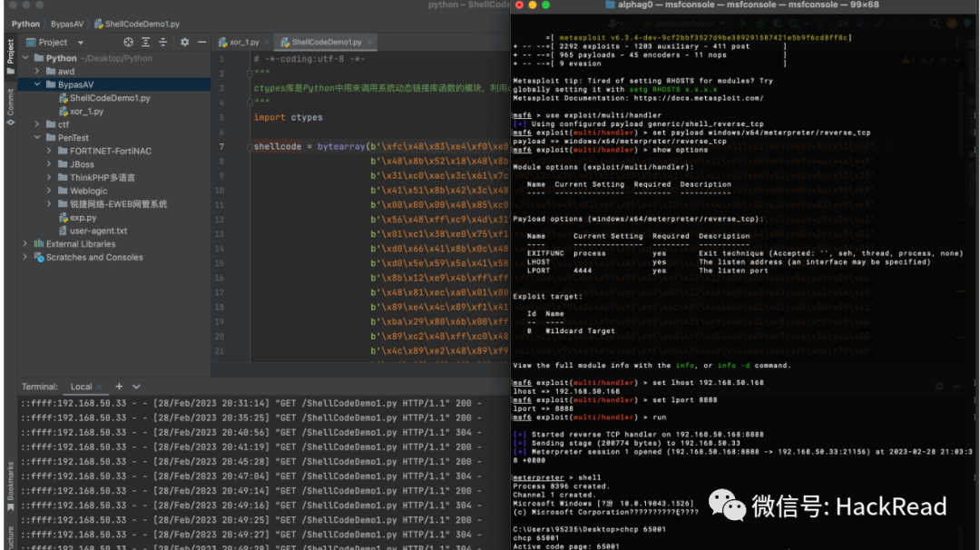This screenshot has width=980, height=550.
Task: Expand External Libraries node
Action: click(x=25, y=244)
